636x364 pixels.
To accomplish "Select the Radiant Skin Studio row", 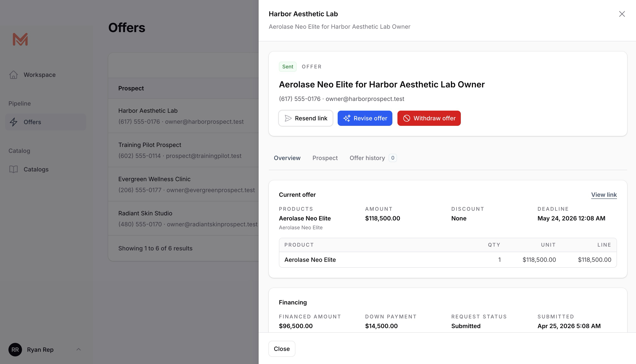I will point(183,219).
